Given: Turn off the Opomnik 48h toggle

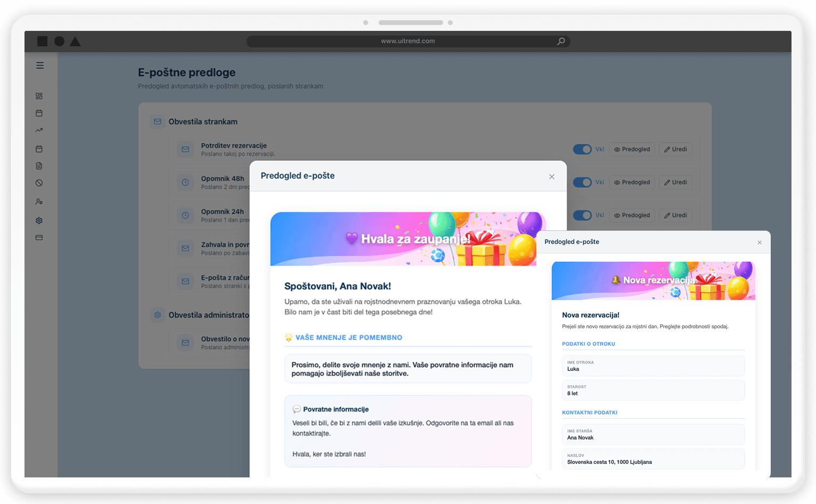Looking at the screenshot, I should 582,183.
